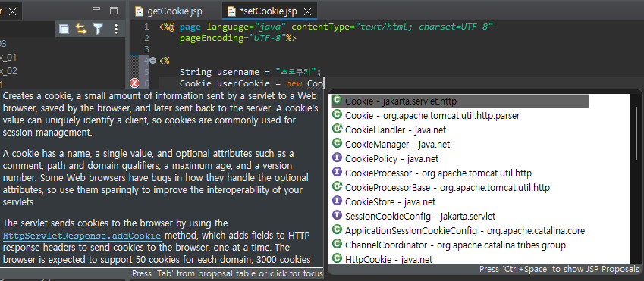Click the pageEncoding="UTF-8" text on line 2
644x281 pixels.
coord(232,39)
